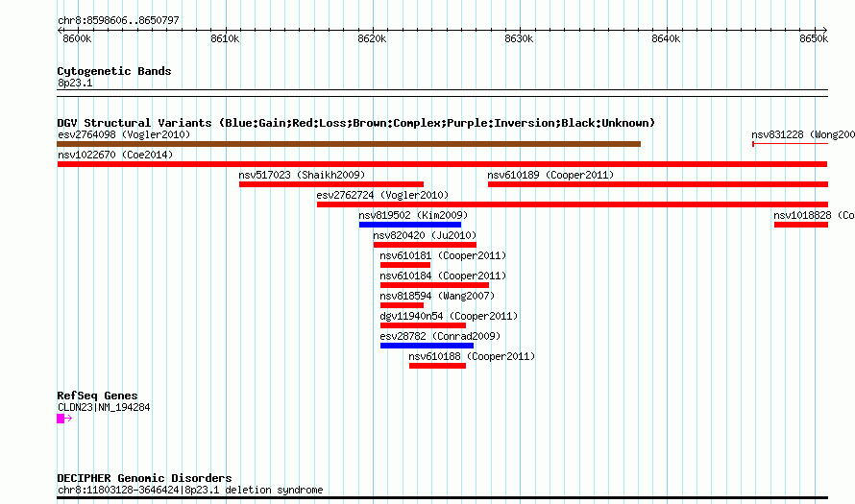Open the nsv610184 (Cooper2011) label

click(x=443, y=276)
